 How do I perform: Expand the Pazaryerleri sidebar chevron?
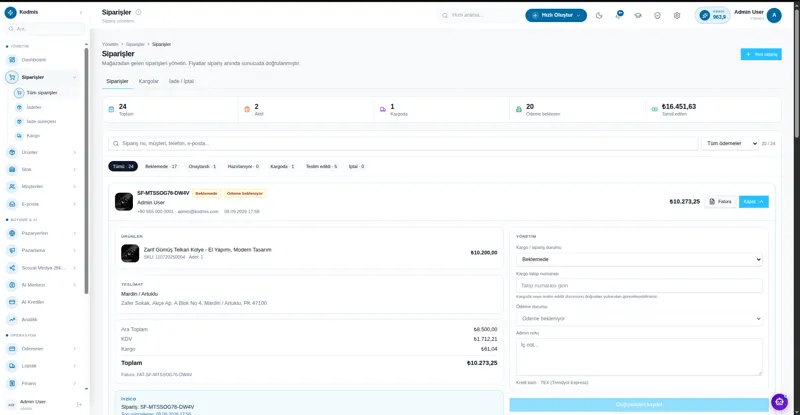pos(74,233)
